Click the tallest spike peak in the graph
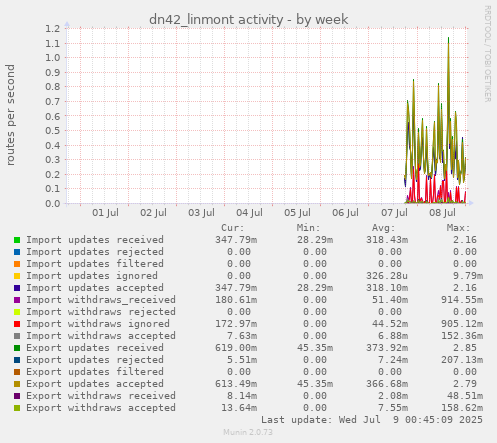 pos(448,38)
